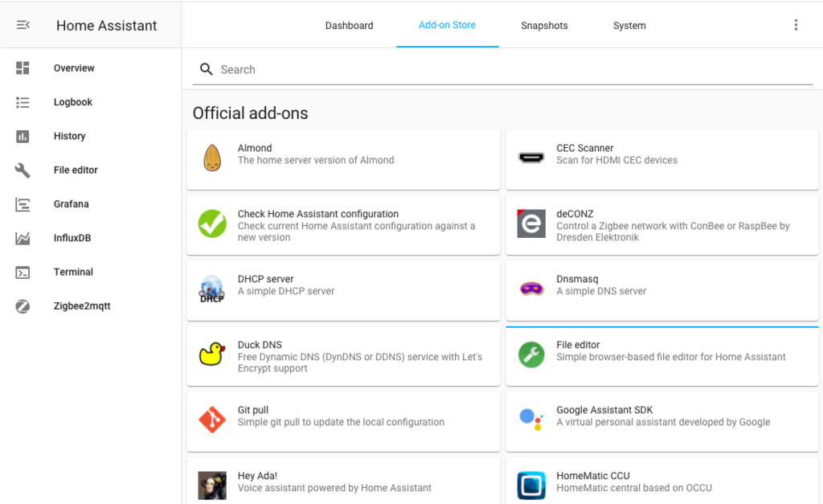Click "HomeMatic central based on OCCU" text
Viewport: 823px width, 504px height.
pyautogui.click(x=634, y=488)
